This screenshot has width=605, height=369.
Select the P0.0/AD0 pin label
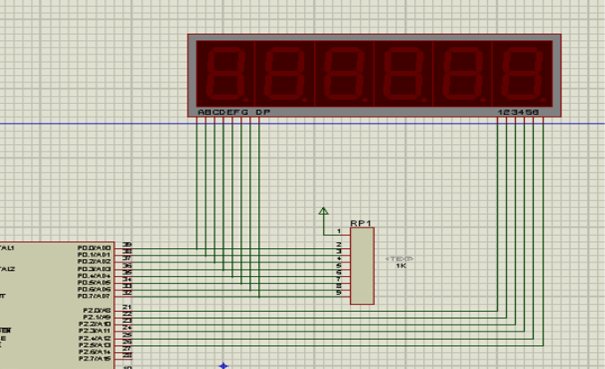pyautogui.click(x=94, y=248)
